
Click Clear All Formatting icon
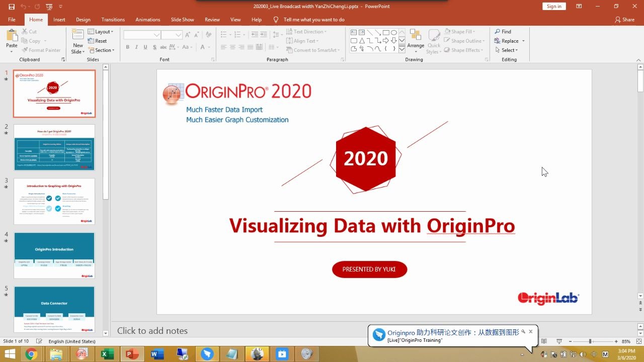click(x=208, y=35)
